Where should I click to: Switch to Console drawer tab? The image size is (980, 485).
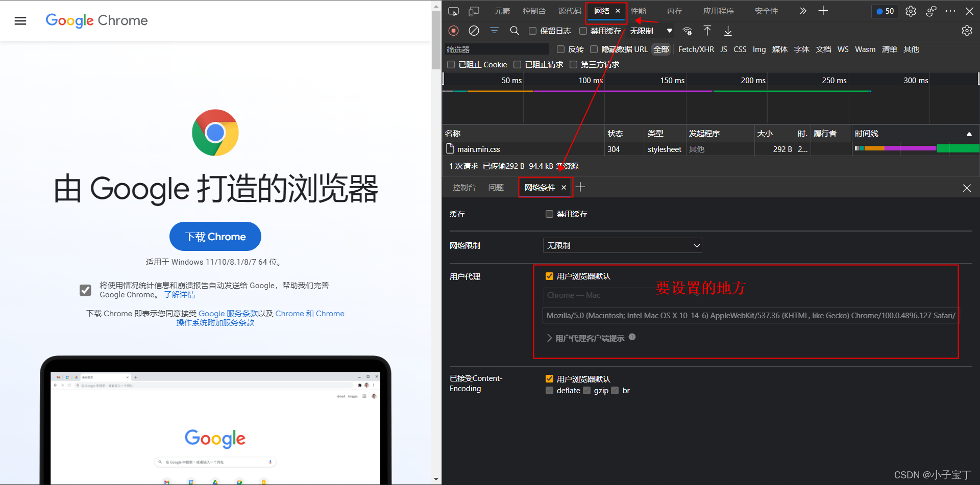coord(464,188)
